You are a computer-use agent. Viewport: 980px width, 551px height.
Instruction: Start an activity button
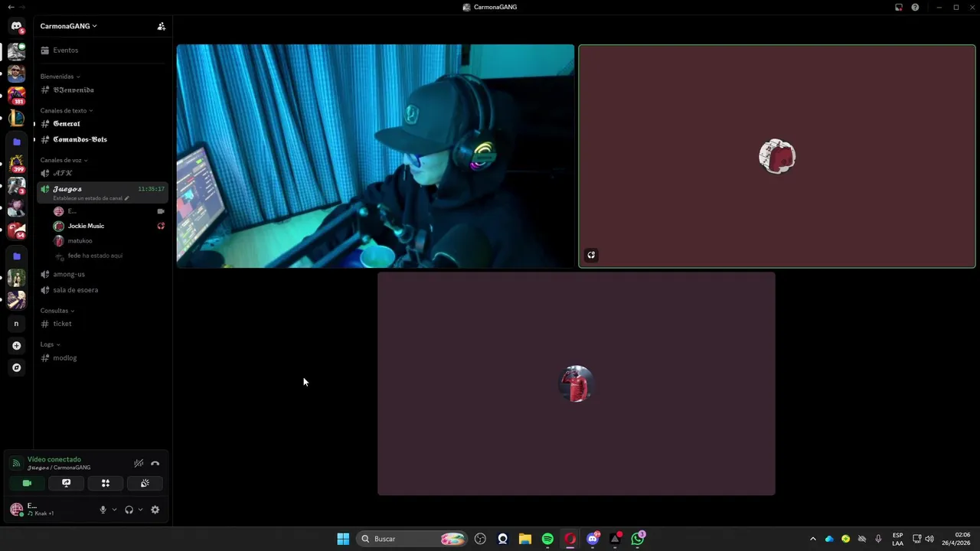coord(106,483)
